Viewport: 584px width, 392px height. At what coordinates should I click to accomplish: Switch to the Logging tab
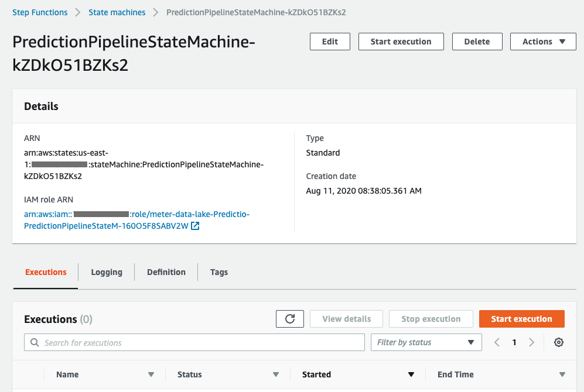click(107, 272)
